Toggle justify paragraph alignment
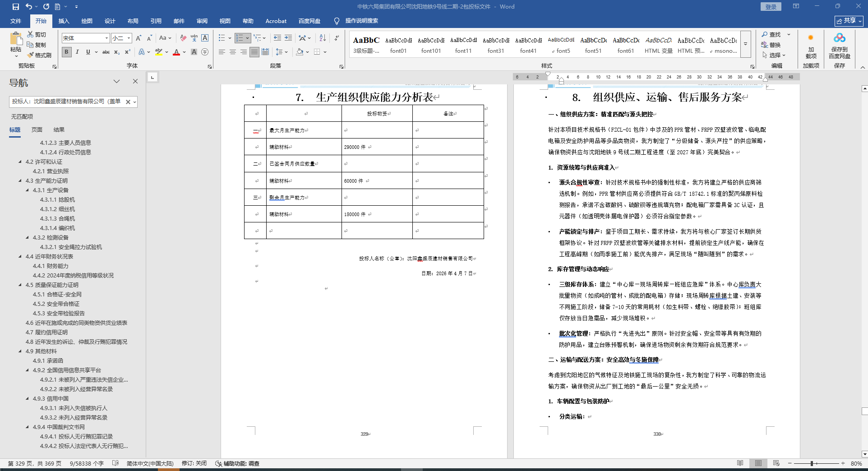Viewport: 868px width, 471px height. (254, 52)
